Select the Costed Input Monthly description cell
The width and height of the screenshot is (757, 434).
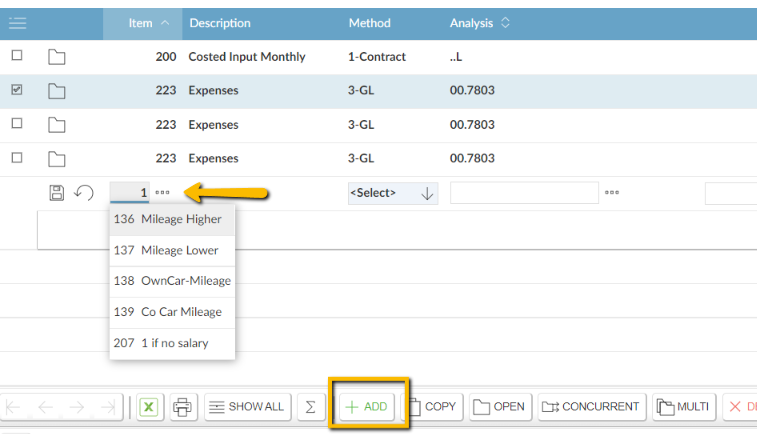tap(247, 57)
